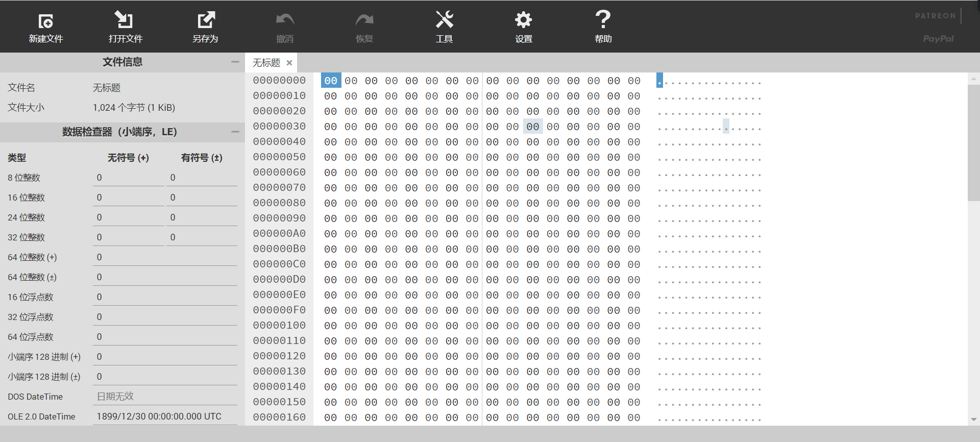Click the 32 位整数 unsigned value field
980x442 pixels.
click(x=129, y=237)
